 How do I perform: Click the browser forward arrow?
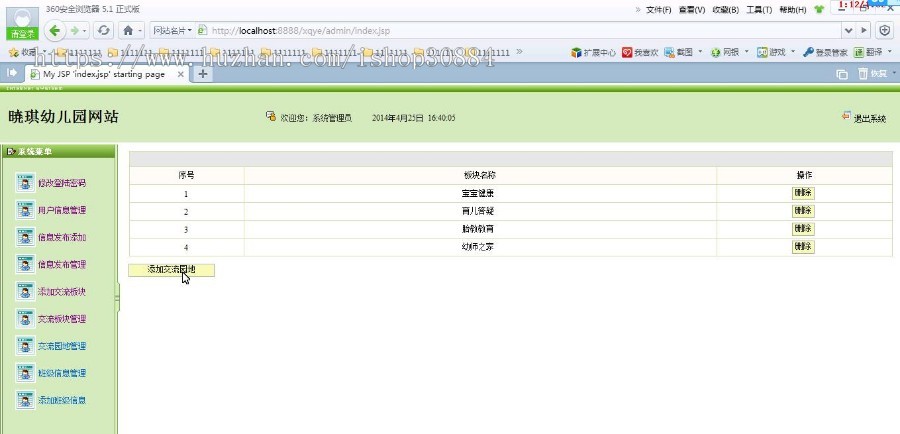(75, 30)
